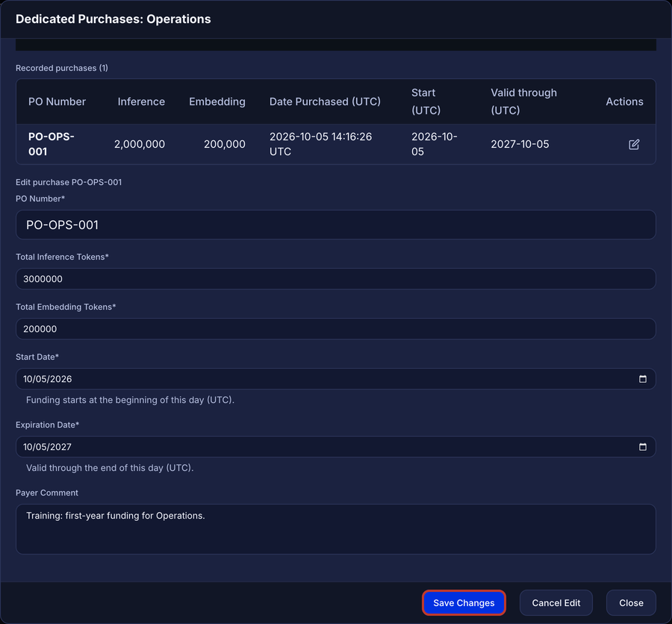The image size is (672, 624).
Task: Click the Payer Comment text area
Action: [335, 529]
